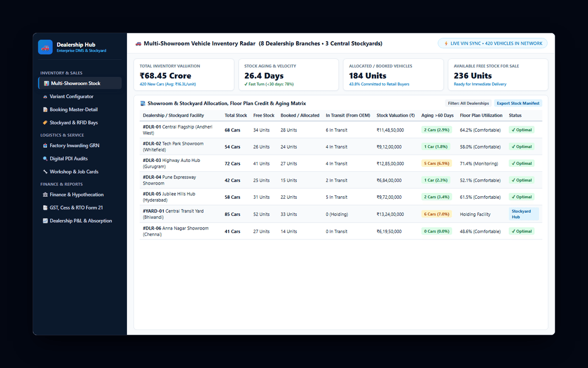Click #DLR-06 Anna Nagar Showroom name

coord(175,231)
